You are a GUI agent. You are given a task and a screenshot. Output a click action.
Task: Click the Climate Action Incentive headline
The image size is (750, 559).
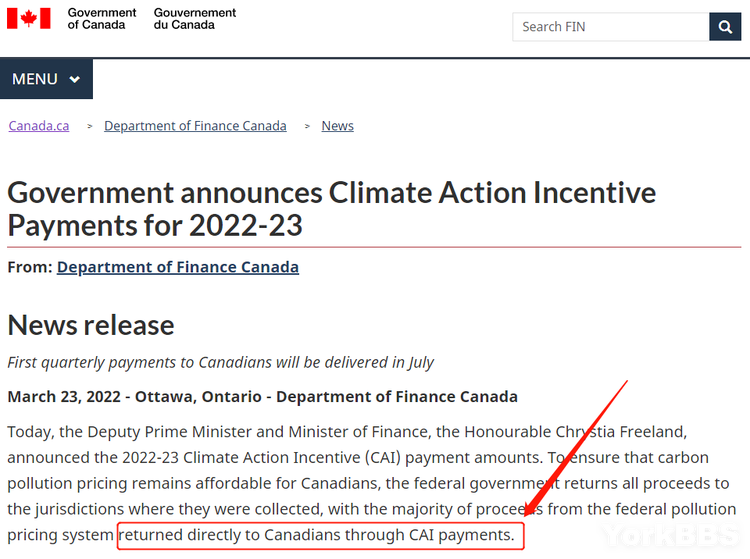coord(331,208)
